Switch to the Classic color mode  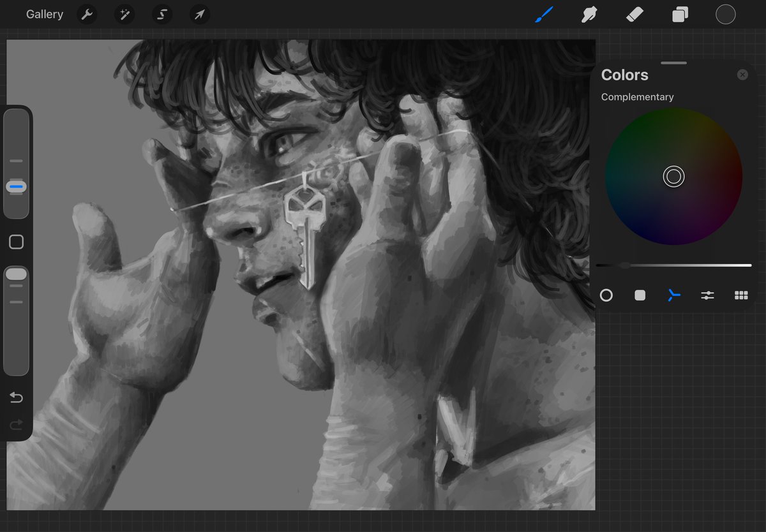click(x=640, y=295)
